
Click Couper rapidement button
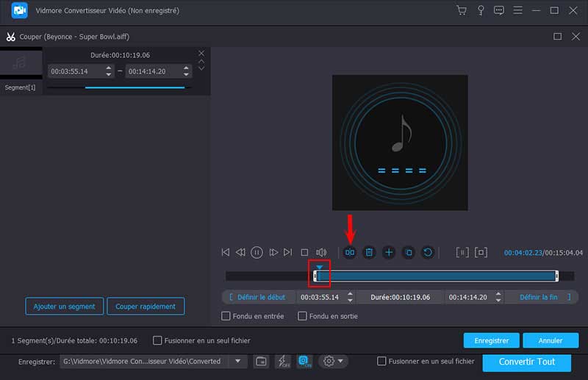146,306
